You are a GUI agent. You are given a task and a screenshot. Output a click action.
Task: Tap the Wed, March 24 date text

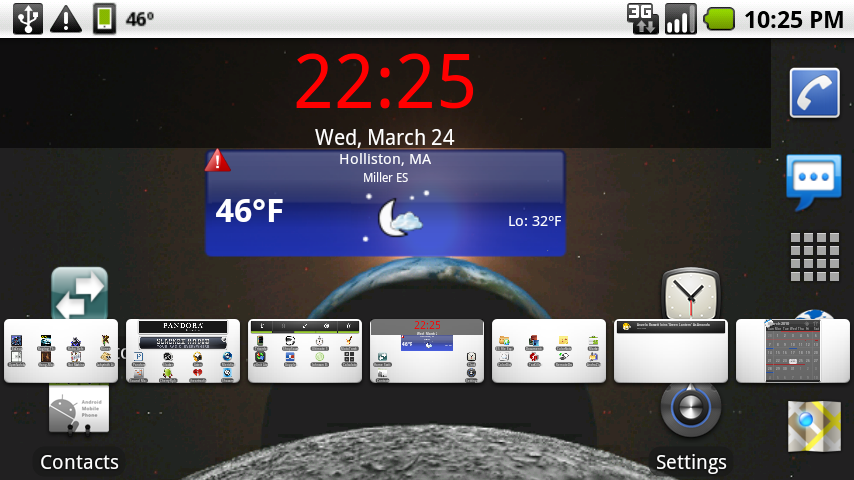point(385,137)
